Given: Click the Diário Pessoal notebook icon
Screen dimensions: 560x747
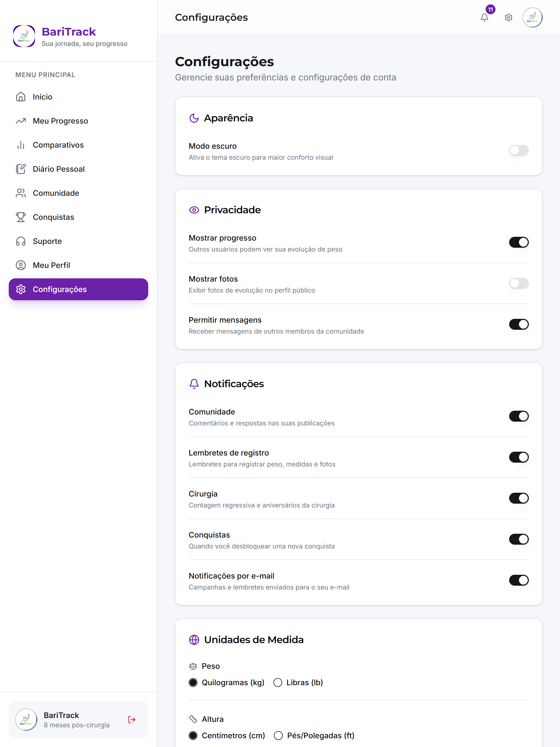Looking at the screenshot, I should click(21, 169).
